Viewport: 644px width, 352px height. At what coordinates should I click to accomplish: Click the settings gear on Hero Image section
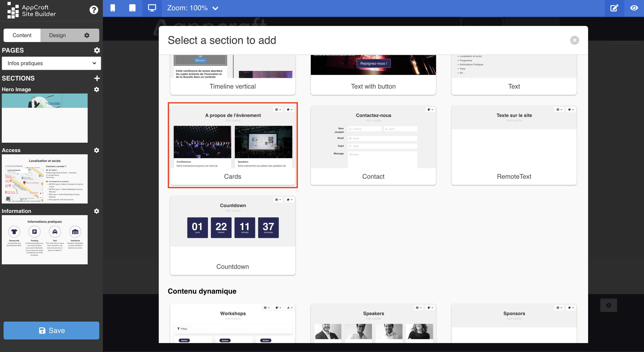97,89
